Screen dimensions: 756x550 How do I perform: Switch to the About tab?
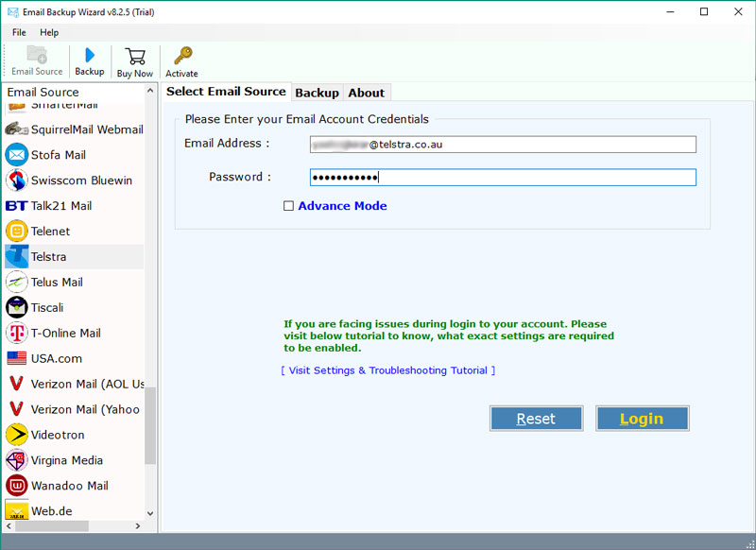(x=367, y=92)
